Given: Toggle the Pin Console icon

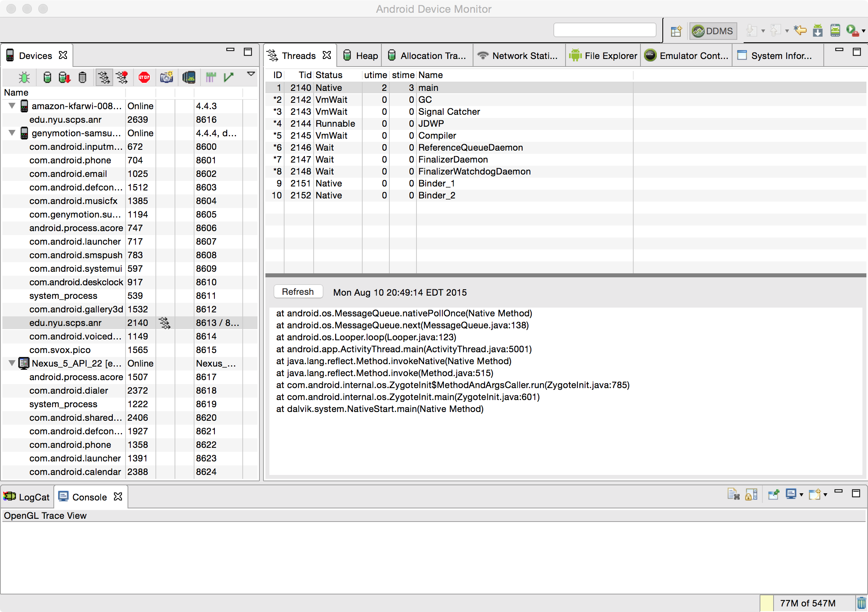Looking at the screenshot, I should 774,494.
